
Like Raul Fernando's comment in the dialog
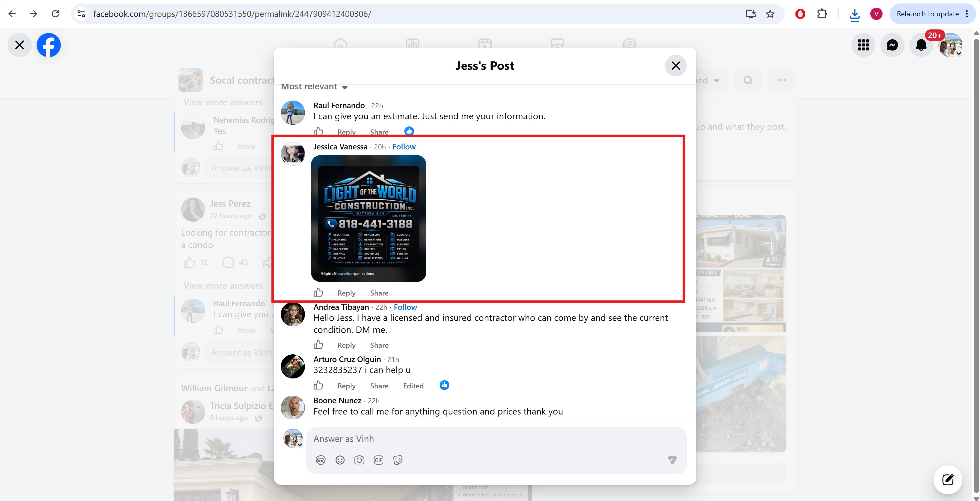pyautogui.click(x=318, y=131)
